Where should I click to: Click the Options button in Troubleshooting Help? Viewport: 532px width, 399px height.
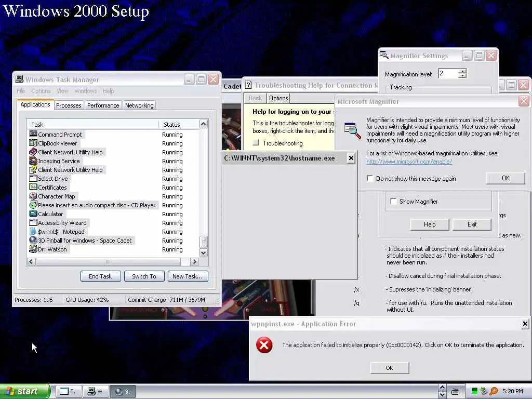click(x=278, y=98)
